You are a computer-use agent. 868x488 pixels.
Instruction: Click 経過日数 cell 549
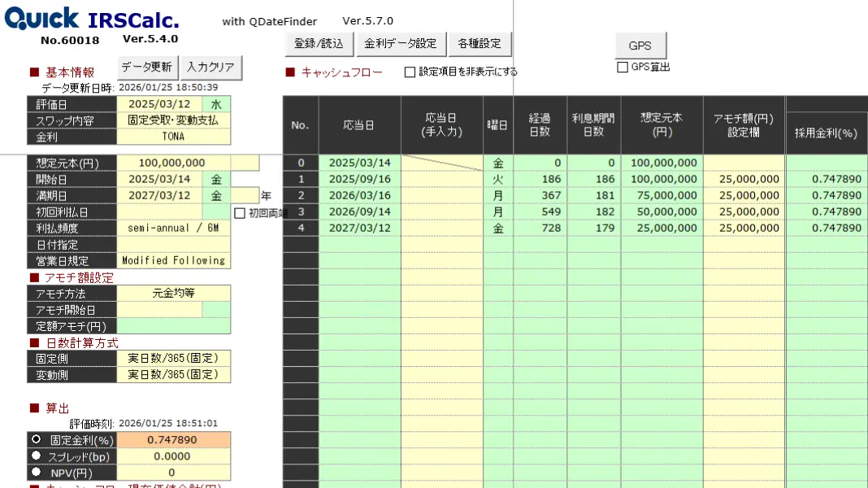540,211
